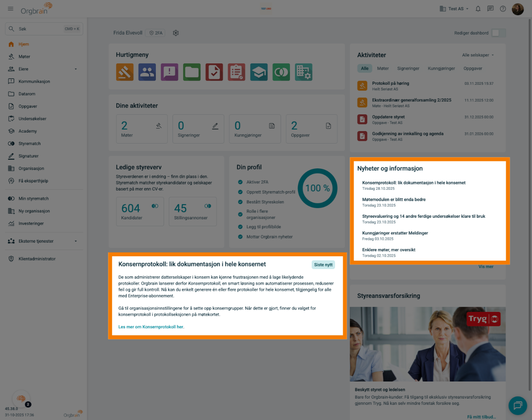Viewport: 532px width, 420px height.
Task: Switch to Oppgaver tab in Aktiviteter
Action: click(x=473, y=68)
